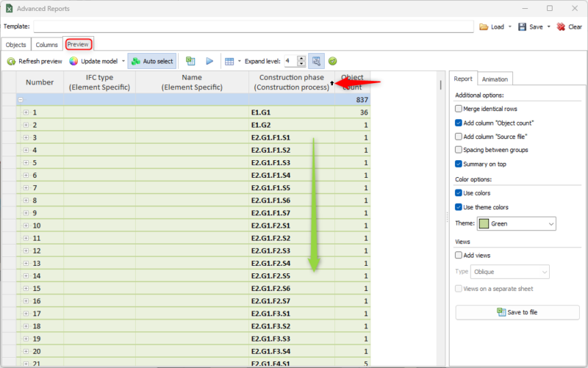Uncheck Add column "Object count"
This screenshot has width=588, height=368.
[458, 123]
